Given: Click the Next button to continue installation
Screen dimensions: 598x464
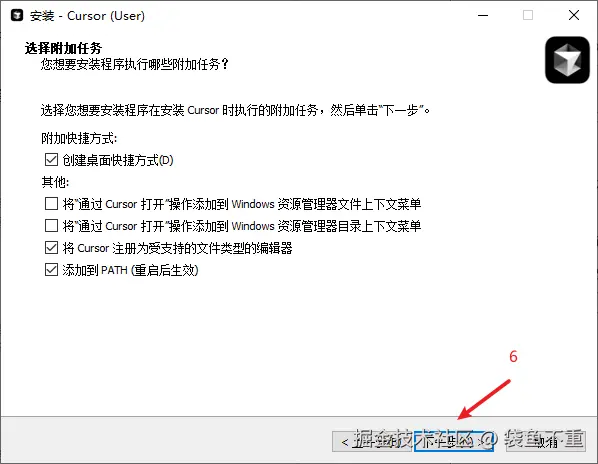Looking at the screenshot, I should (x=454, y=442).
